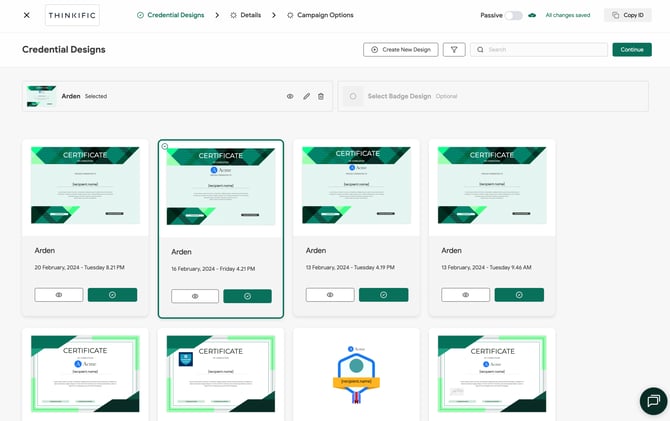Click the Credential Designs page heading
The height and width of the screenshot is (421, 670).
(64, 50)
